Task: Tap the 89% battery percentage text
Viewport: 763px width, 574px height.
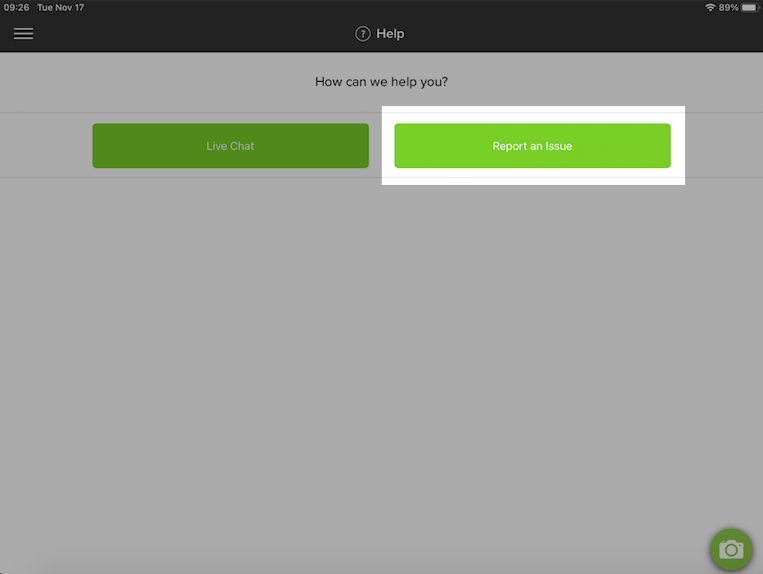Action: tap(728, 7)
